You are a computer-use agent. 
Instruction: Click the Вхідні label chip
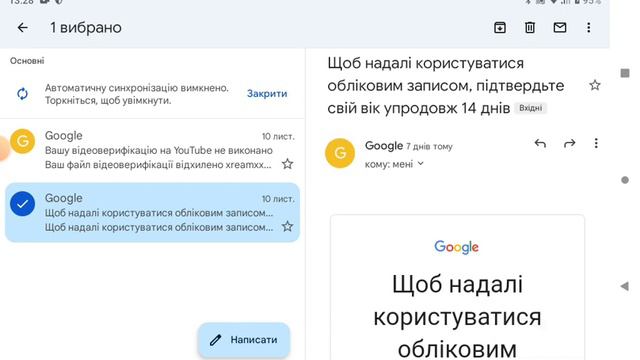tap(530, 108)
